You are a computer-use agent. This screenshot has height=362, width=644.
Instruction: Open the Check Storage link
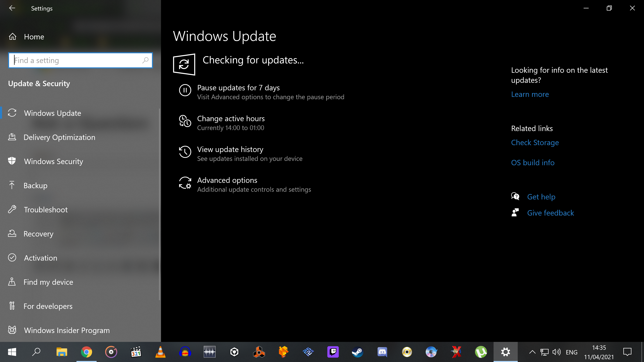(535, 142)
